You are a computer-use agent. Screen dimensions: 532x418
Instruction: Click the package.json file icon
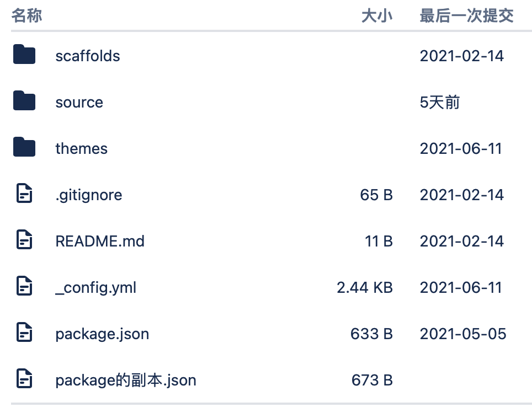[24, 332]
